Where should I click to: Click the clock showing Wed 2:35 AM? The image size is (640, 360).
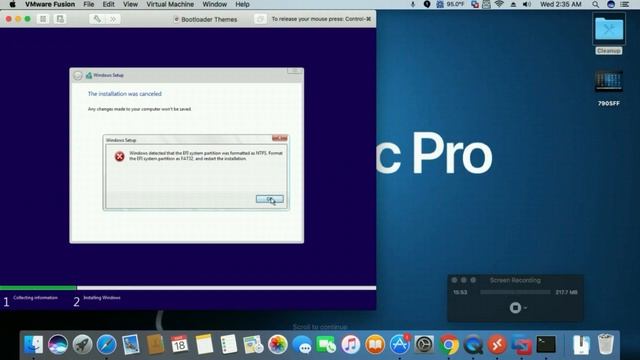point(560,4)
